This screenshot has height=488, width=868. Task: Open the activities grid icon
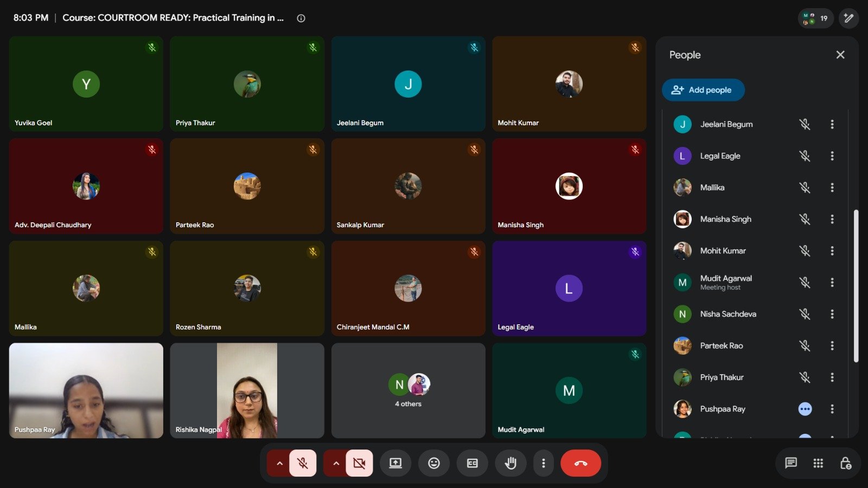pos(818,463)
